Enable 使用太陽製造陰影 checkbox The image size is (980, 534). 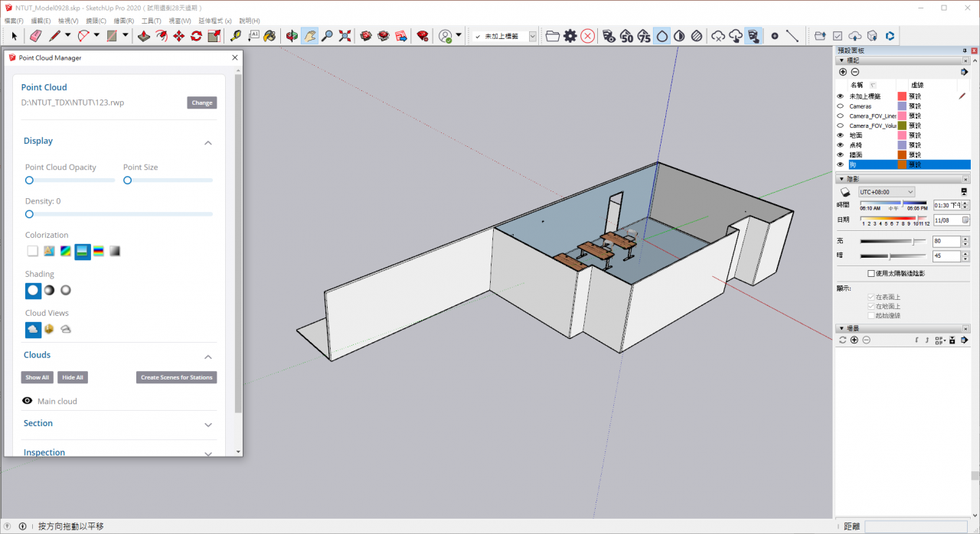(x=871, y=273)
